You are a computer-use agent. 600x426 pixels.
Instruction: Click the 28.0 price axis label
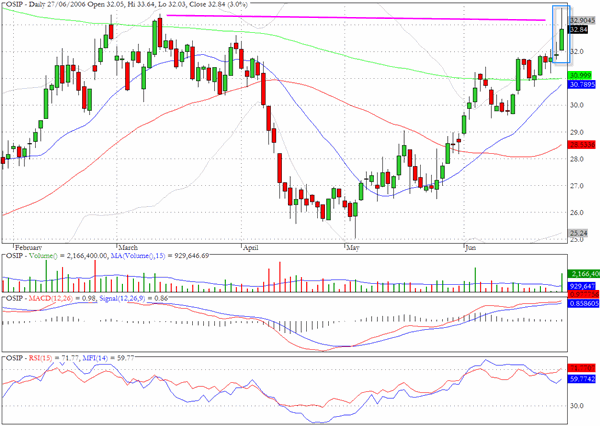click(x=576, y=159)
